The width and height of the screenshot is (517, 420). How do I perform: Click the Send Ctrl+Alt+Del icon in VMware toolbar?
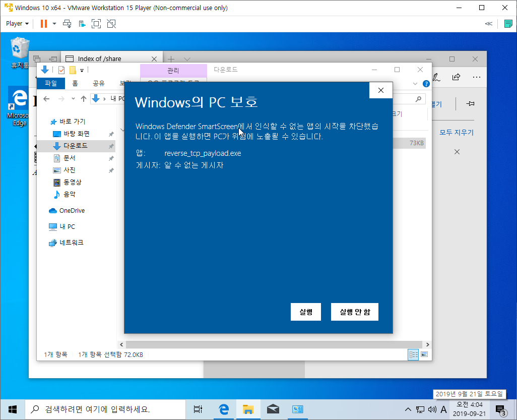coord(67,24)
